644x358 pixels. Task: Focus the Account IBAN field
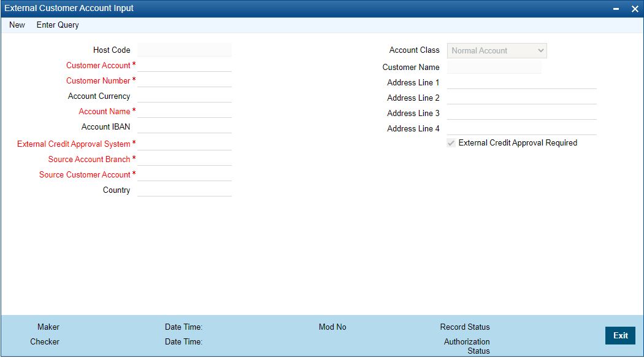point(185,126)
